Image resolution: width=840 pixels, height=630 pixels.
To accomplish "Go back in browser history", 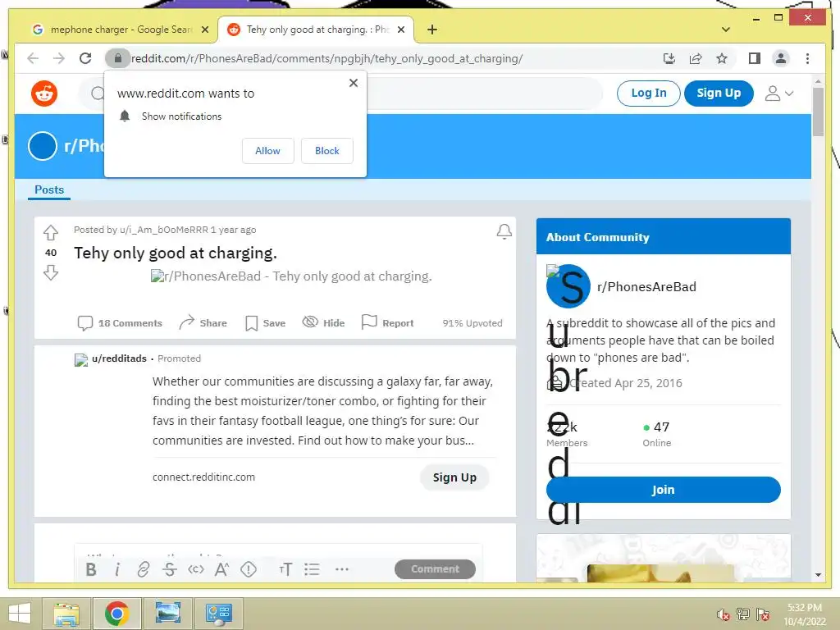I will pos(33,58).
